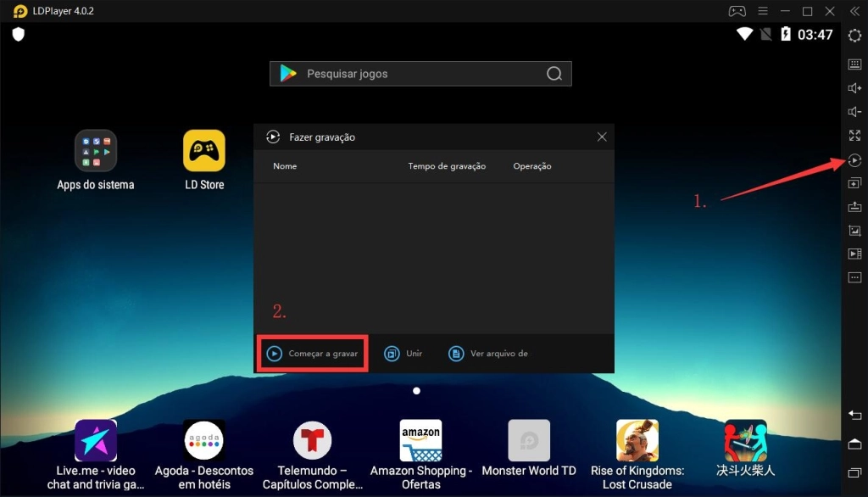
Task: Open keyboard mapping sidebar icon
Action: click(854, 64)
